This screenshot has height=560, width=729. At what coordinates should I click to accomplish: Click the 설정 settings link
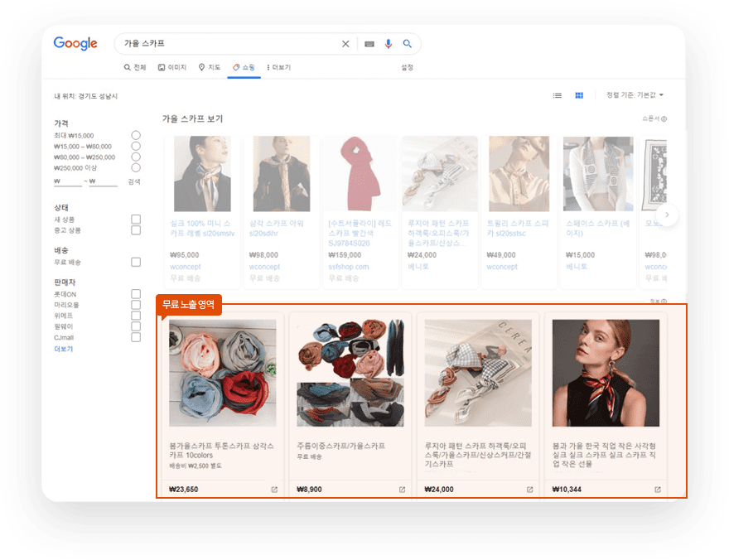pos(407,67)
